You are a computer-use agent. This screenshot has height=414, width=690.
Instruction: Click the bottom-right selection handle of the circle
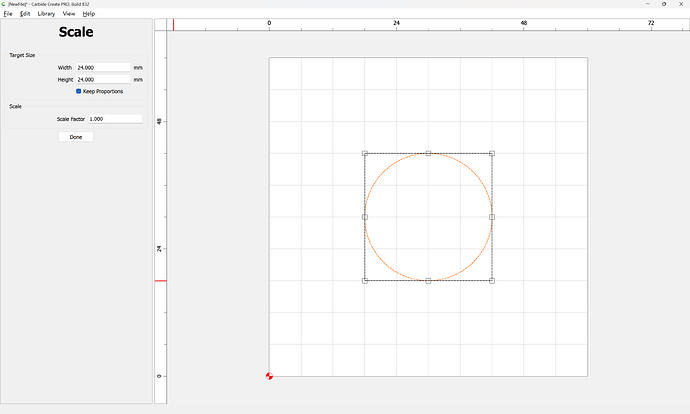(x=492, y=281)
